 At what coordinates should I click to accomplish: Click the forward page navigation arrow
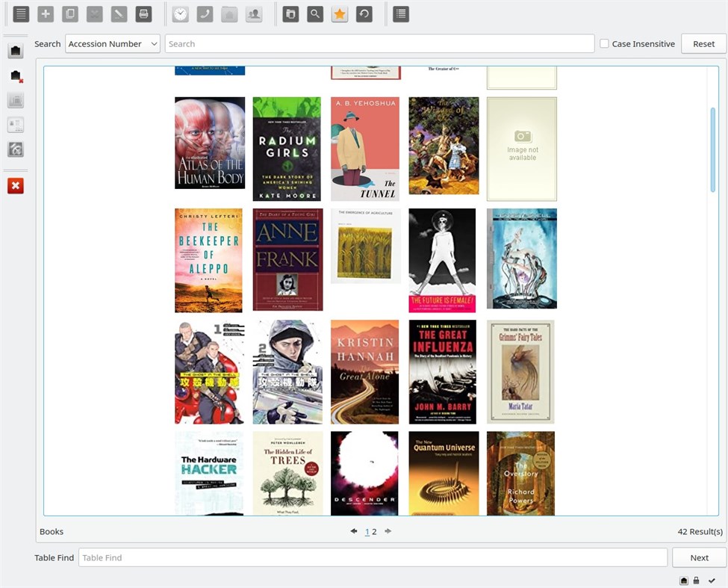pyautogui.click(x=388, y=531)
